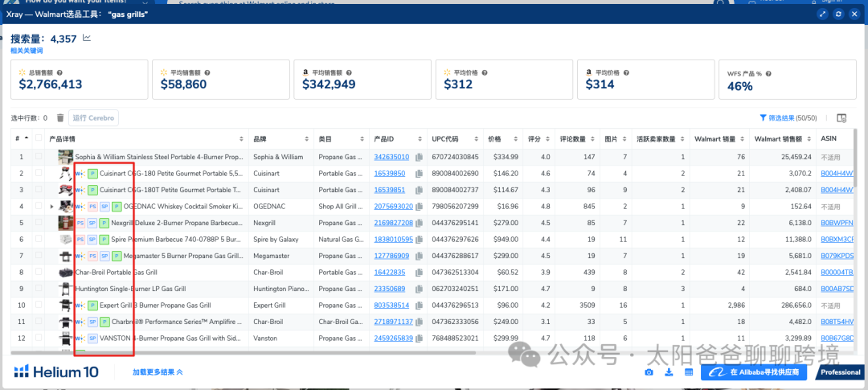Copy product ID 2718971137 with copy icon
Viewport: 868px width, 390px height.
420,322
